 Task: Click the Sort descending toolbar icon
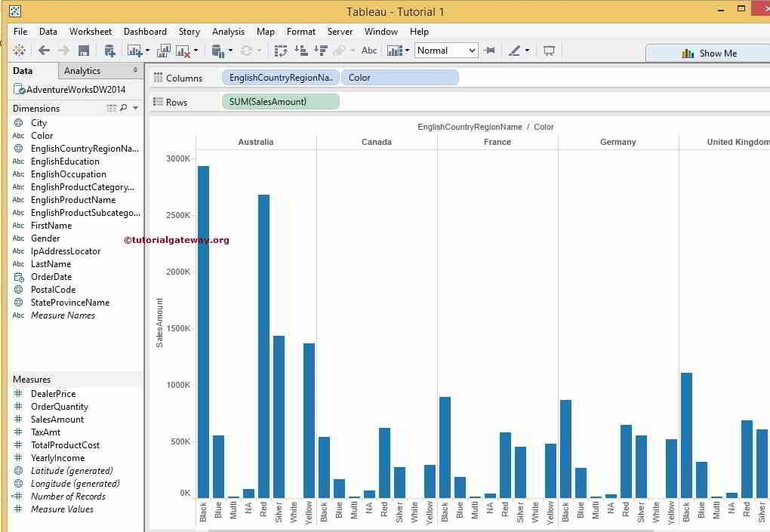[320, 51]
